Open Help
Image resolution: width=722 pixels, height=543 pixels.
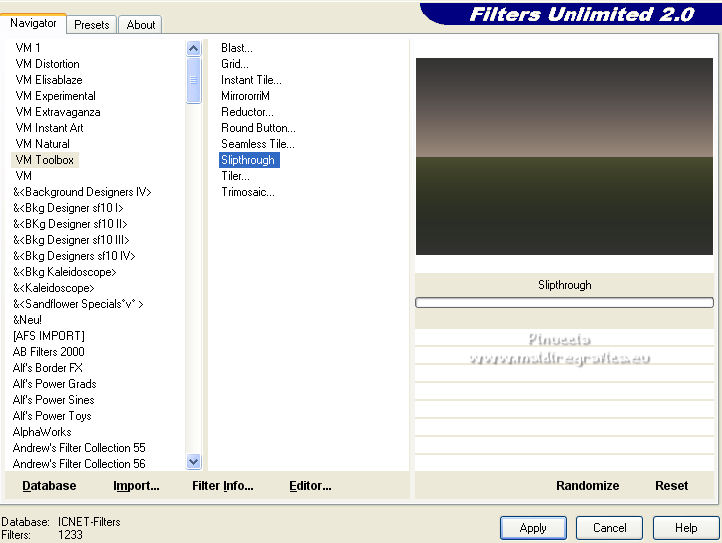click(686, 528)
